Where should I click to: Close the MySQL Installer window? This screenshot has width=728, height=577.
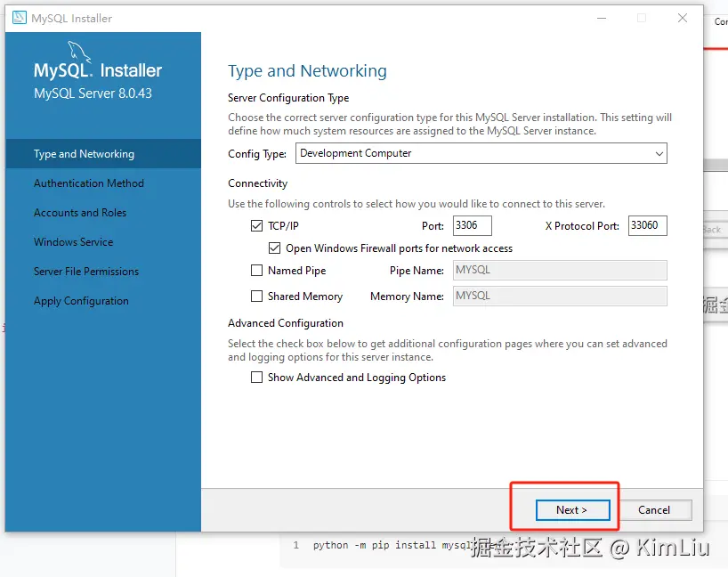tap(682, 18)
